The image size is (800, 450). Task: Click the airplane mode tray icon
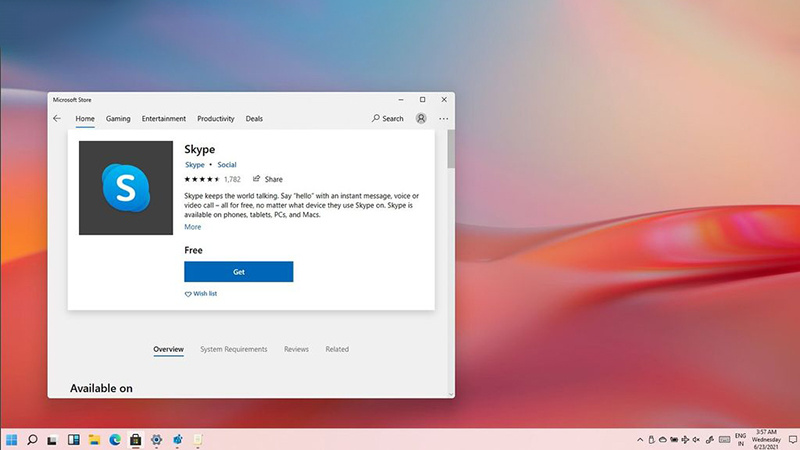pyautogui.click(x=685, y=439)
